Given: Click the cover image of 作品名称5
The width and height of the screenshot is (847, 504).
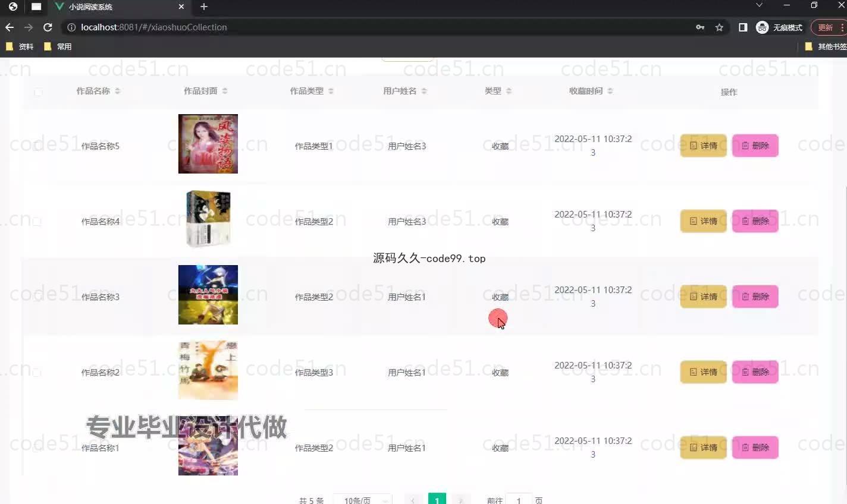Looking at the screenshot, I should 208,144.
